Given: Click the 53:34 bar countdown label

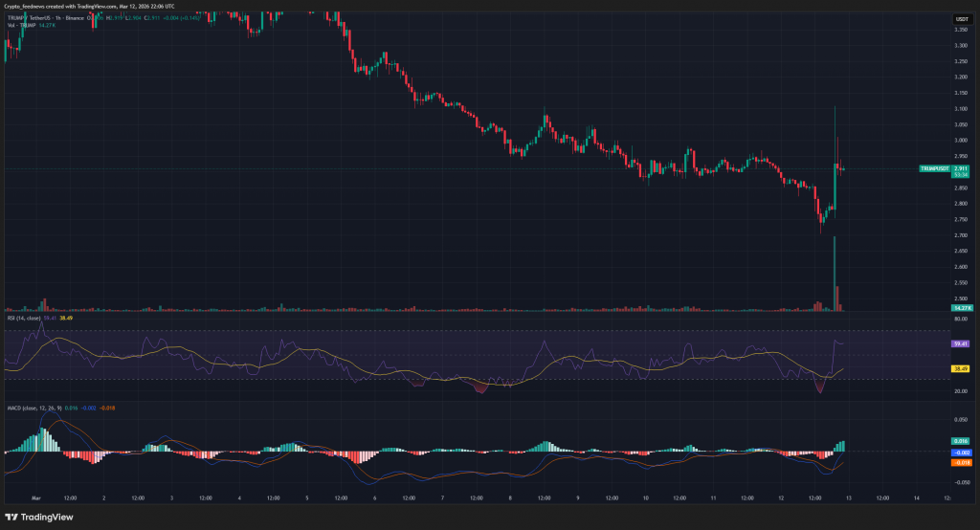Looking at the screenshot, I should [x=961, y=175].
